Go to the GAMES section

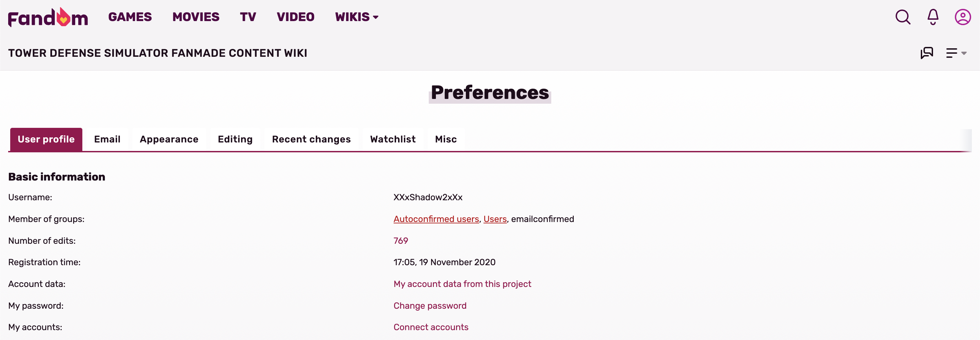pyautogui.click(x=130, y=17)
